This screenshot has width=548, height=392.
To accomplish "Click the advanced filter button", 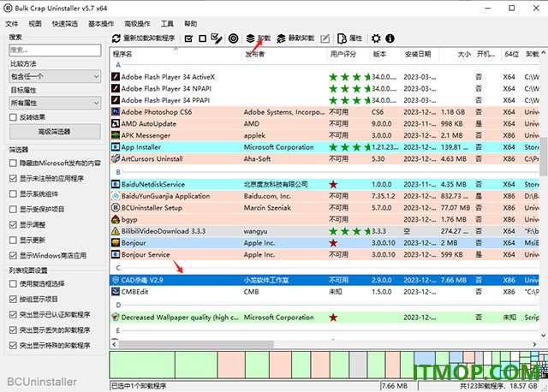I will (x=55, y=132).
